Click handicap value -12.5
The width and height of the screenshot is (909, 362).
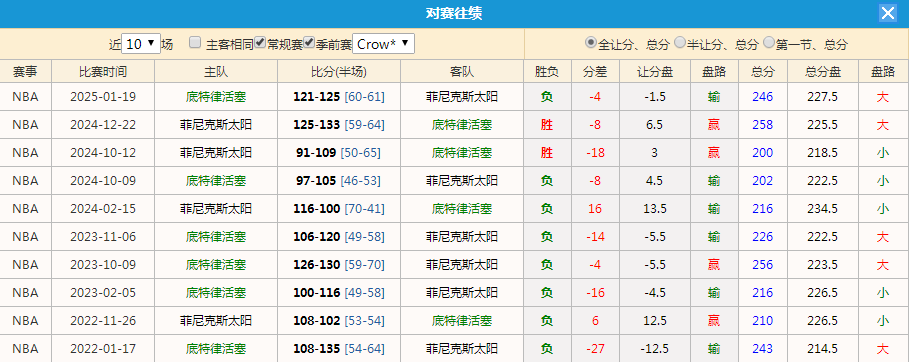[x=655, y=349]
